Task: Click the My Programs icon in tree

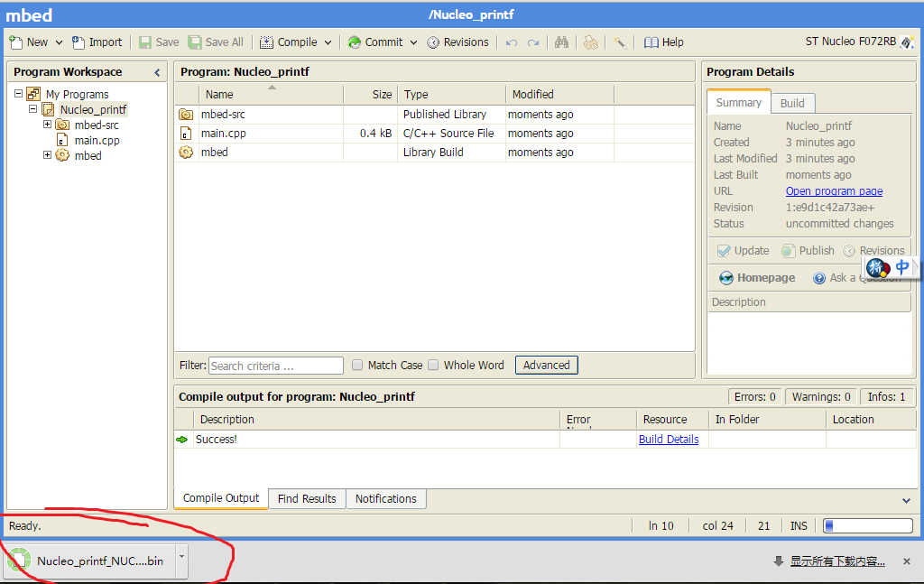Action: pos(33,94)
